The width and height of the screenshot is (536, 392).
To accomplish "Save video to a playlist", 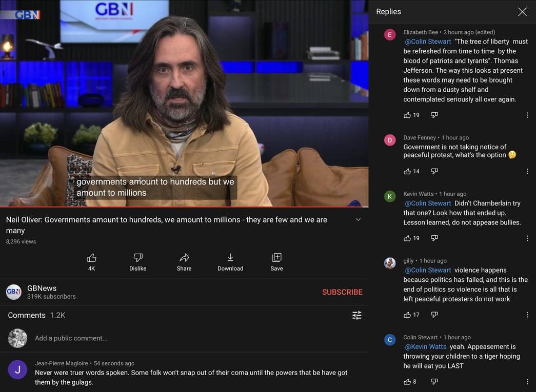I will (x=276, y=258).
